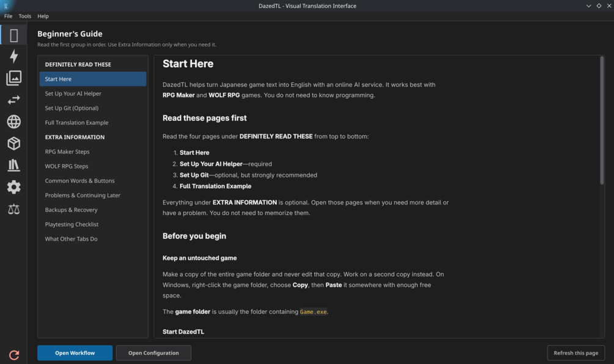Open the cube package sidebar tab
614x364 pixels.
tap(13, 144)
